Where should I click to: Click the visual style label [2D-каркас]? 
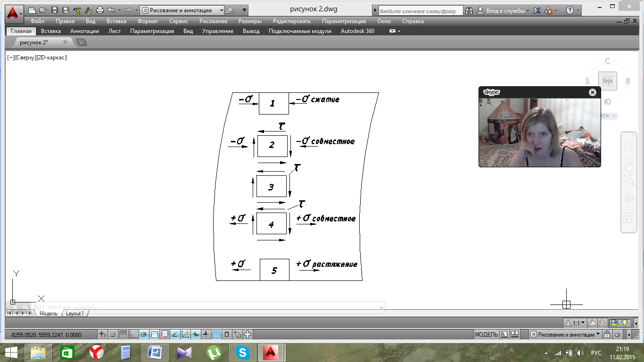pos(51,58)
